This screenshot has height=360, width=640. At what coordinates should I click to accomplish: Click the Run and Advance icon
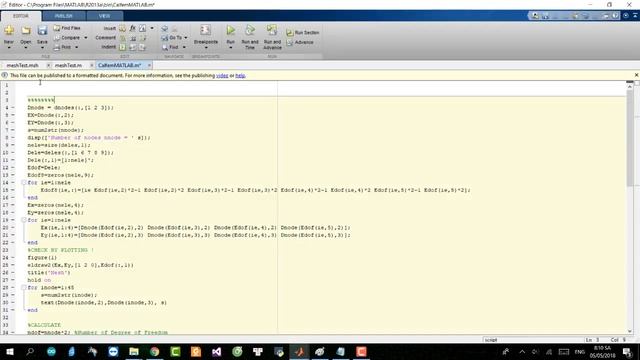272,30
